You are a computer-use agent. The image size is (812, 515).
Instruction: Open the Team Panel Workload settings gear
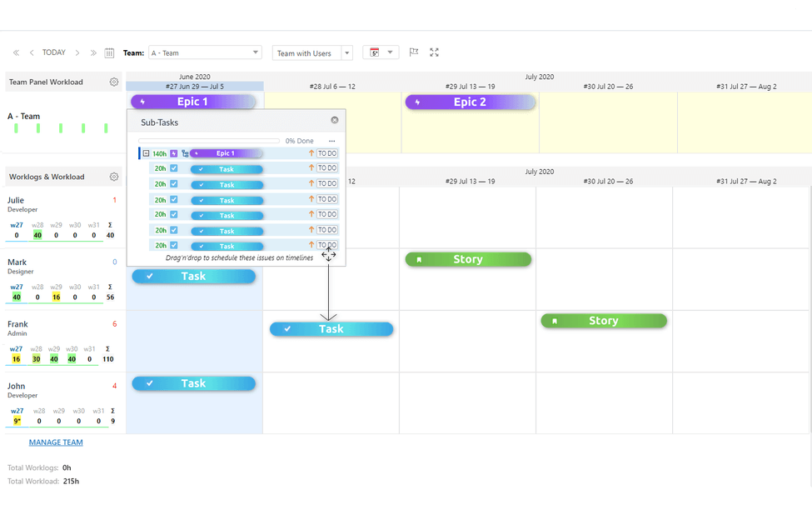point(114,82)
